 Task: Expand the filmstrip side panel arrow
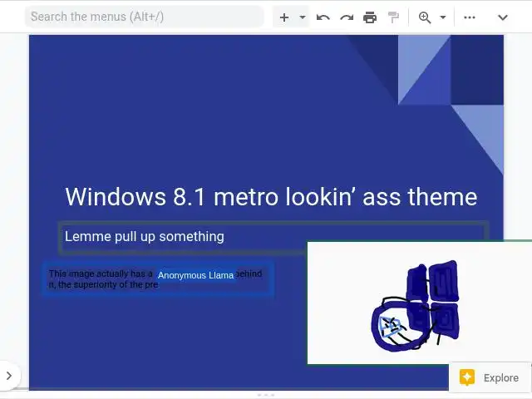[x=9, y=376]
